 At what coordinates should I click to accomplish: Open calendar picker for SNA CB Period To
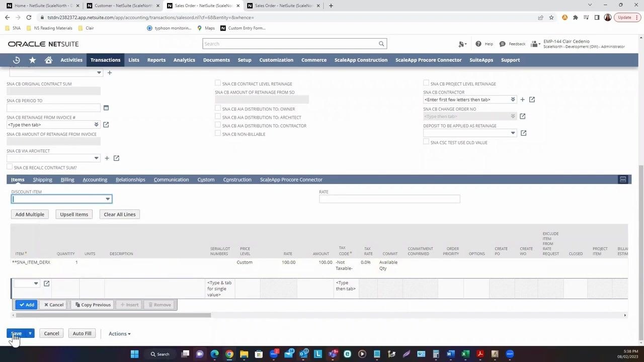point(106,108)
